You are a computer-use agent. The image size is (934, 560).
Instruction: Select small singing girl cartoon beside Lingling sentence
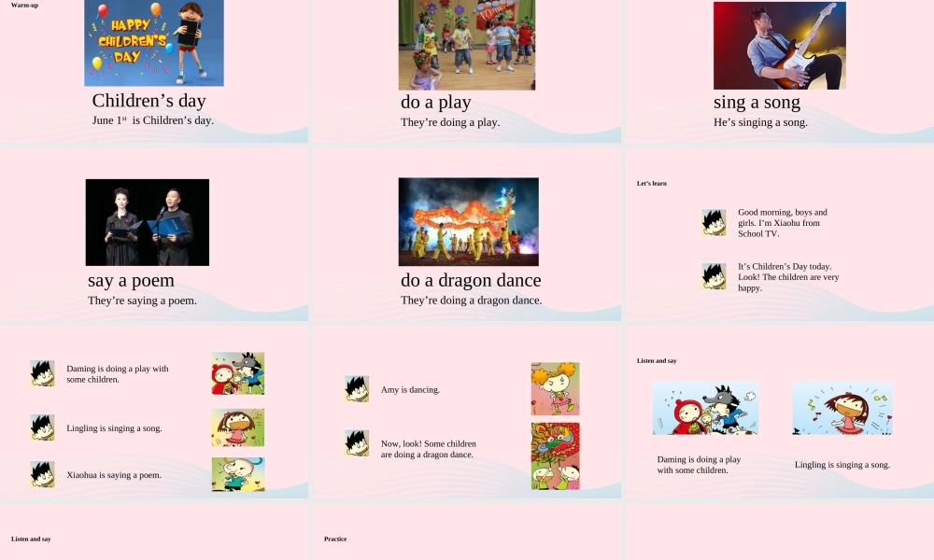[x=237, y=427]
